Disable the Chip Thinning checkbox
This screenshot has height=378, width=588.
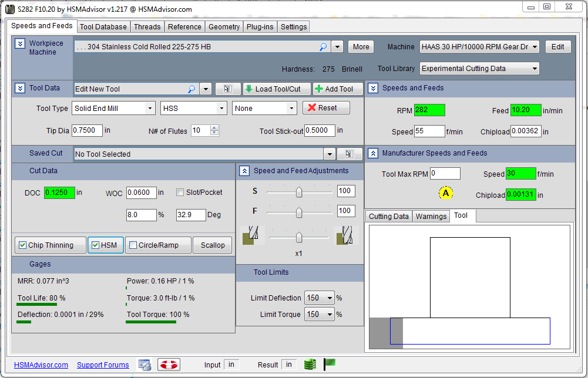[x=23, y=245]
